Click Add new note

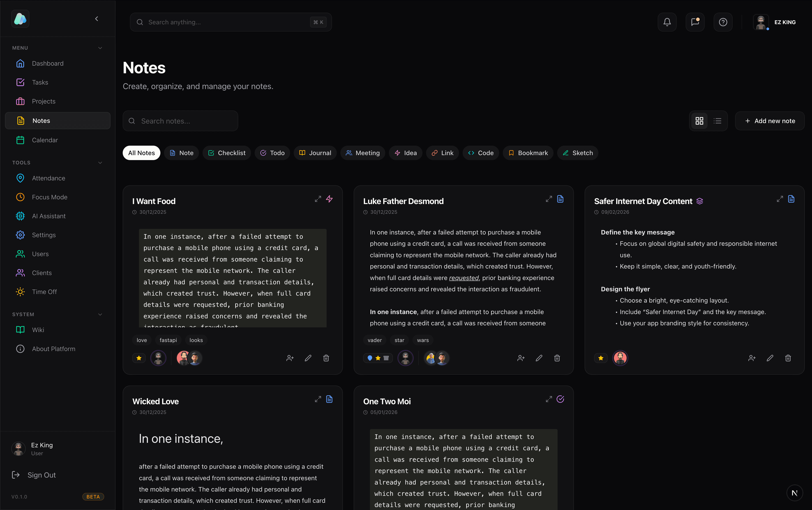pyautogui.click(x=770, y=121)
